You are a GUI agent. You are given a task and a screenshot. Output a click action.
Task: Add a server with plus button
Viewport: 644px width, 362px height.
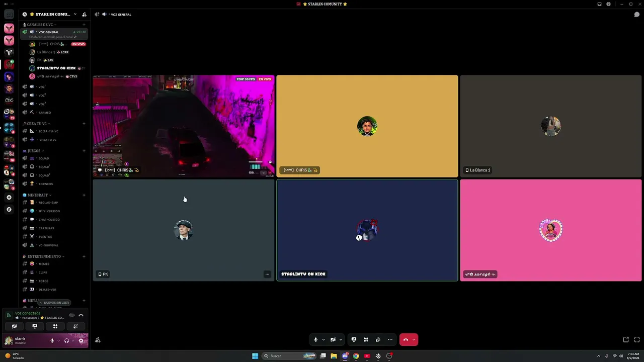point(9,198)
